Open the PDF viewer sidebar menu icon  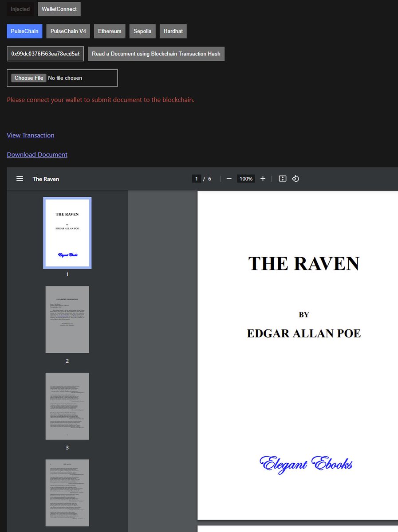(20, 179)
